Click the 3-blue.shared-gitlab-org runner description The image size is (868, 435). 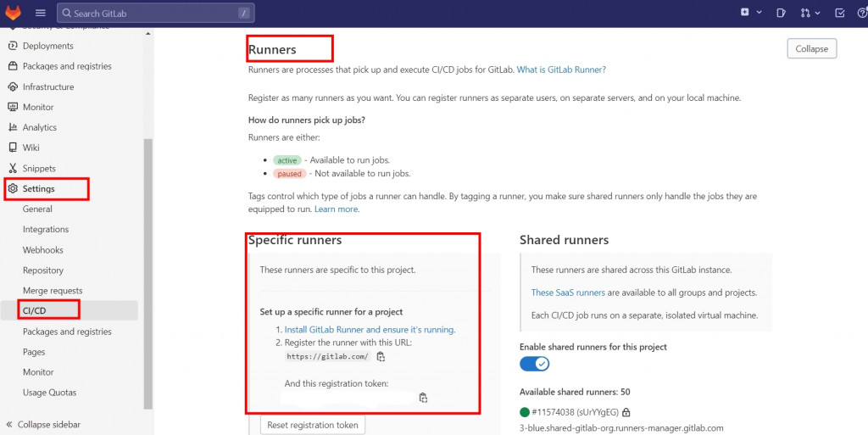coord(621,428)
